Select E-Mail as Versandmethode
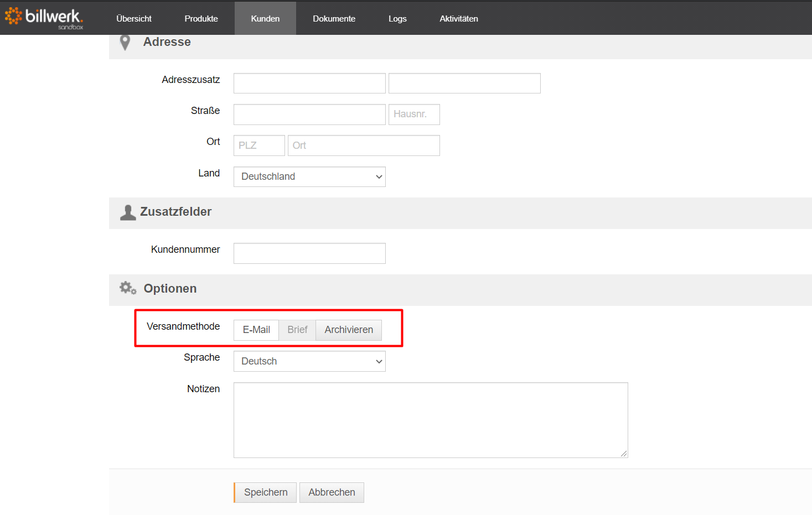Viewport: 812px width, 515px height. click(256, 330)
